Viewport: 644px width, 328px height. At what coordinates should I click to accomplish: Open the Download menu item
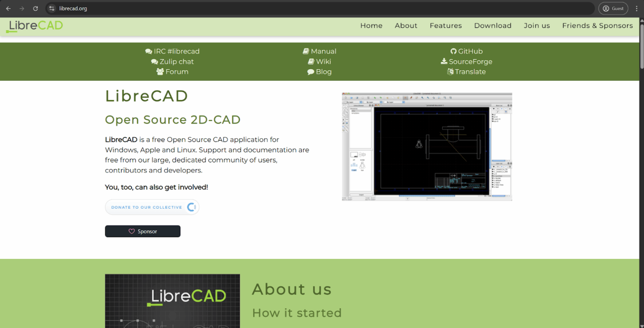(493, 26)
